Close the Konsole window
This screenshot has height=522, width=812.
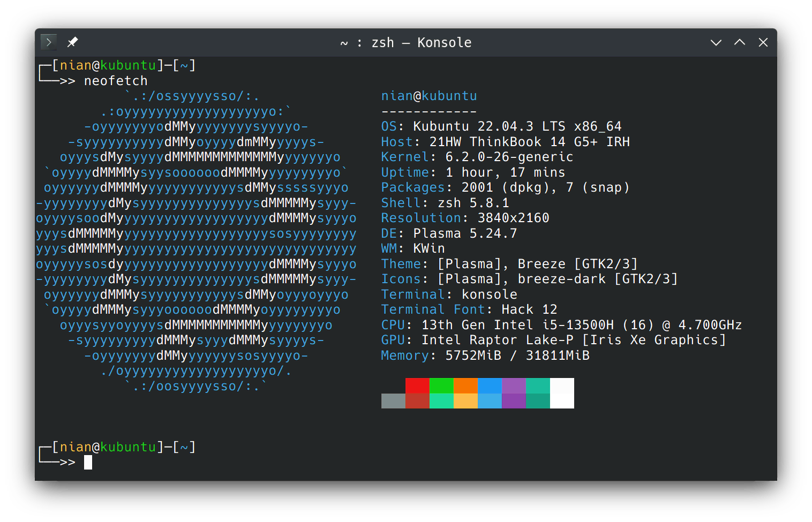[x=763, y=42]
